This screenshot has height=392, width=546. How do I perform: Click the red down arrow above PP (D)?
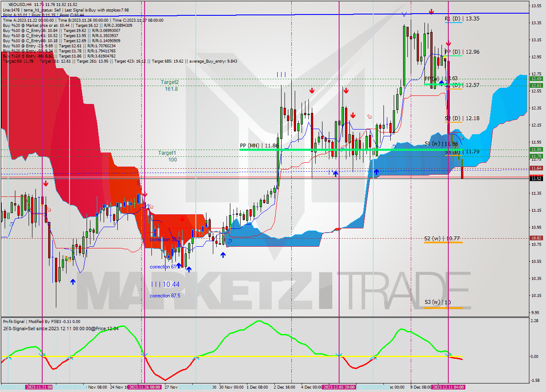(448, 43)
